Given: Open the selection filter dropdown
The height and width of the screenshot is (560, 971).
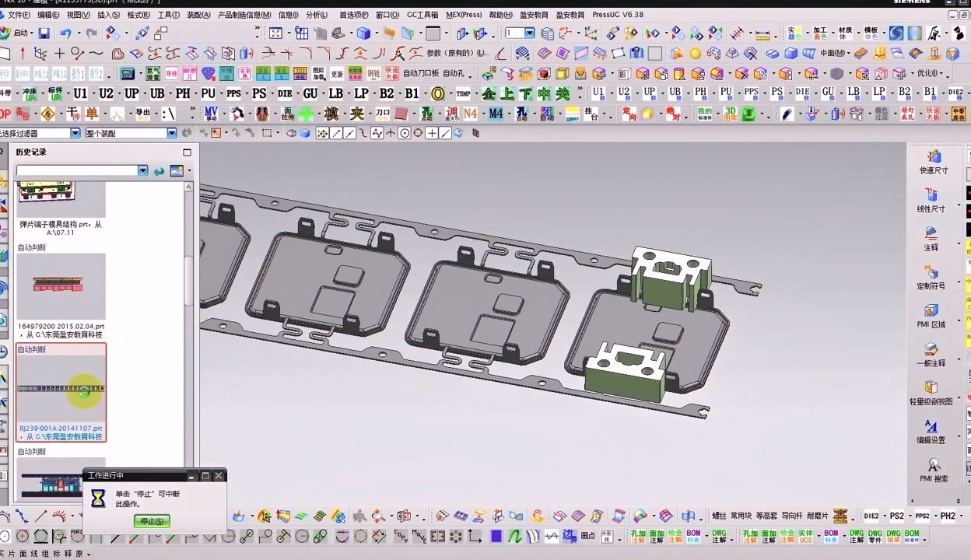Looking at the screenshot, I should pos(75,134).
